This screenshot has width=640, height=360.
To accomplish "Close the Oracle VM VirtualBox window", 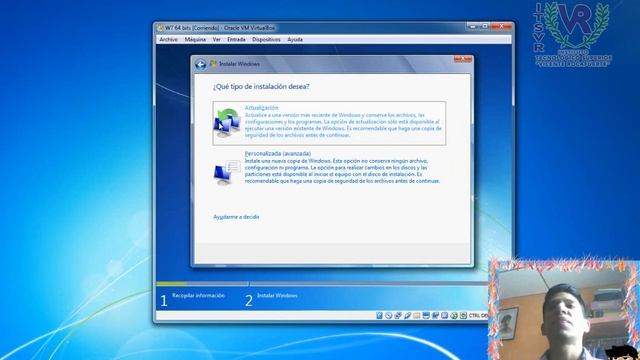I will [x=502, y=27].
